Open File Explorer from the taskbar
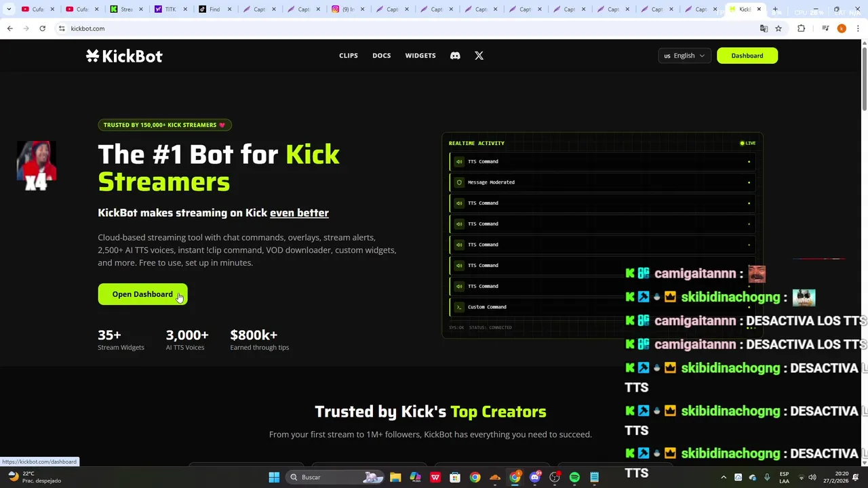868x488 pixels. point(395,477)
